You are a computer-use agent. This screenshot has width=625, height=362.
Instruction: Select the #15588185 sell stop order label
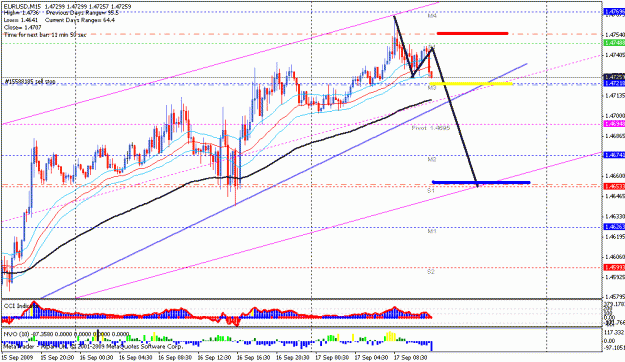coord(30,81)
